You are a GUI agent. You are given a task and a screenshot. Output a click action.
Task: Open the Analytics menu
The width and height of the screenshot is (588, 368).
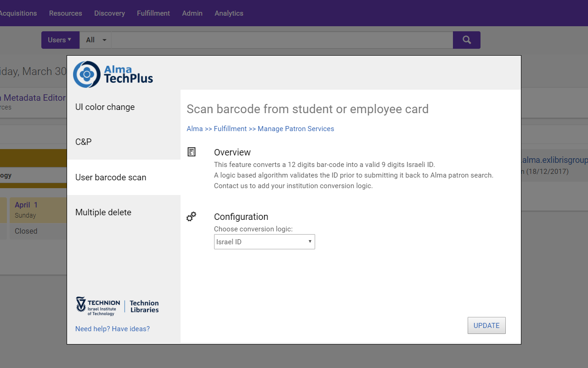[x=229, y=13]
